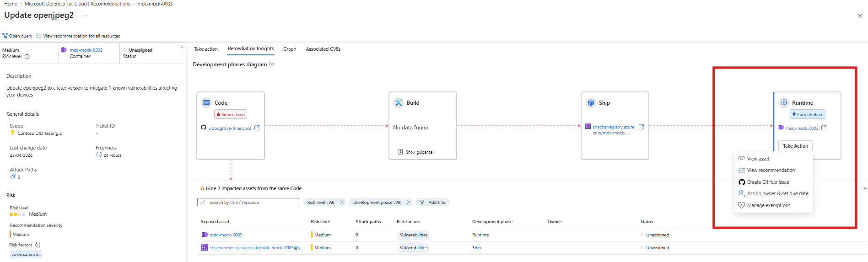868x262 pixels.
Task: Open mdc-mock-0003 Container link in the header
Action: pyautogui.click(x=86, y=50)
